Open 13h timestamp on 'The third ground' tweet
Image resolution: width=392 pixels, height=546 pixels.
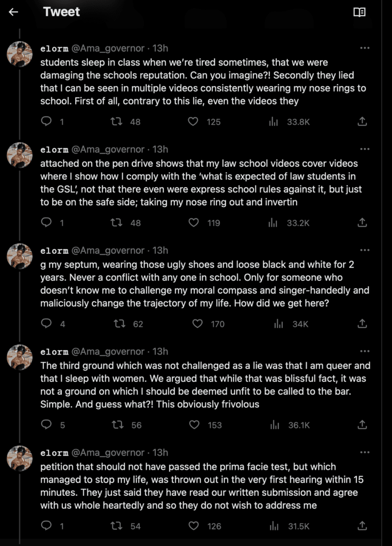pyautogui.click(x=160, y=352)
